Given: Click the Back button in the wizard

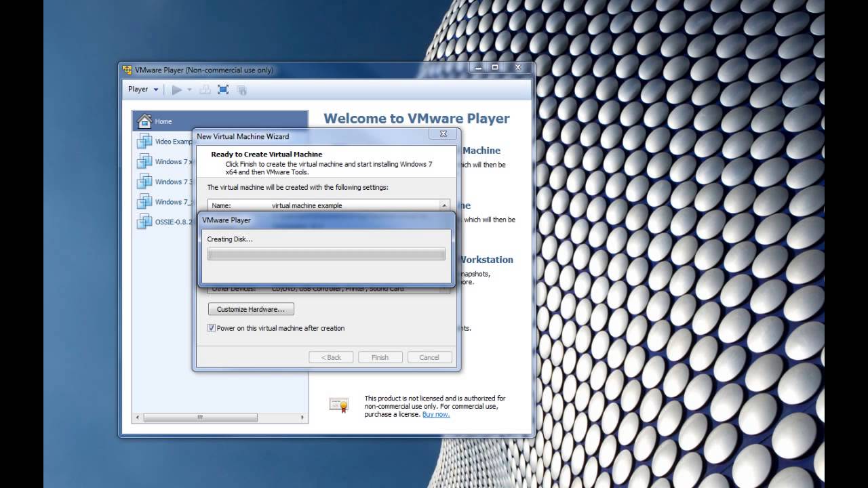Looking at the screenshot, I should 331,357.
